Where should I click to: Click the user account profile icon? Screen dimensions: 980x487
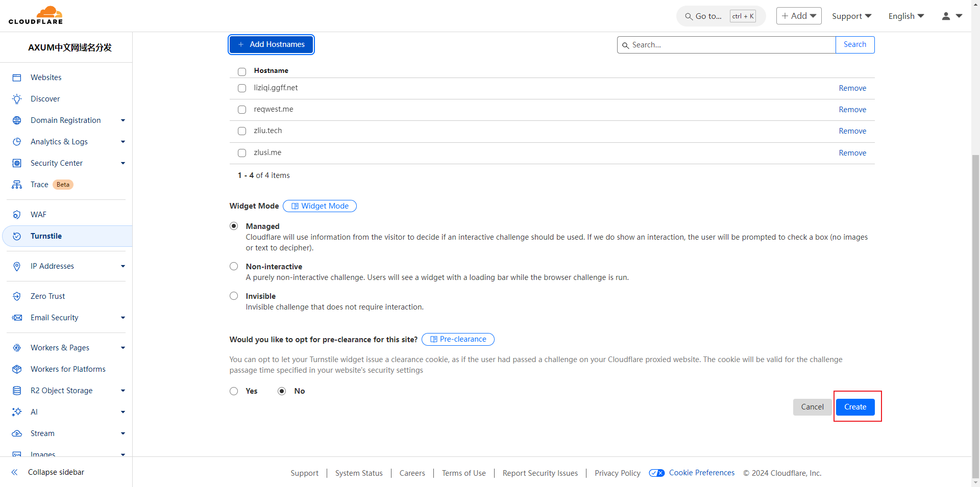tap(946, 16)
